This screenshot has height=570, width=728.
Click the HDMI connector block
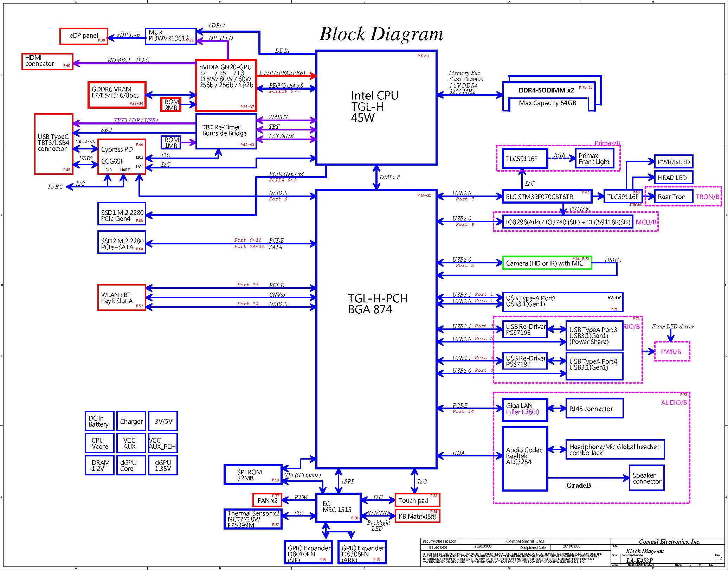(47, 61)
